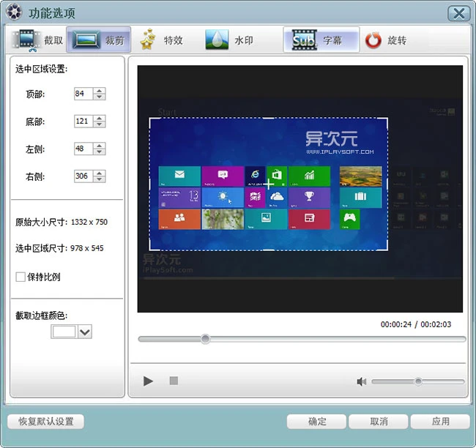Expand the 截取边框颜色 color dropdown
Viewport: 476px width, 448px height.
(x=84, y=332)
